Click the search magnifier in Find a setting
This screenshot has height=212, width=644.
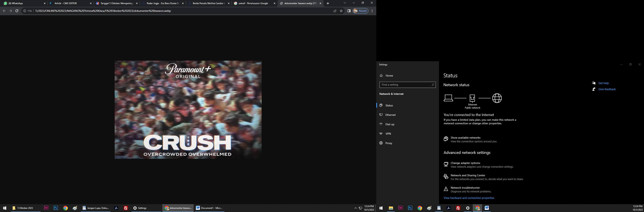[433, 85]
